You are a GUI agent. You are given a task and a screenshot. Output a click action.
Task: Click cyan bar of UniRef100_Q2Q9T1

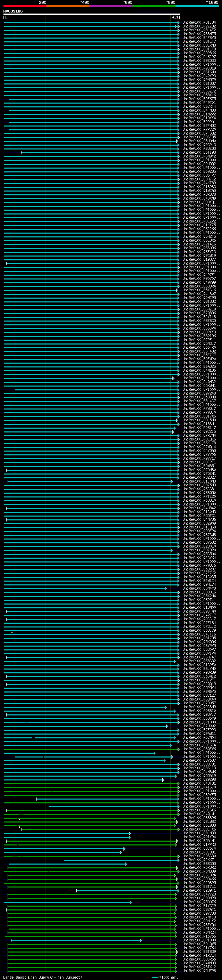pos(128,891)
